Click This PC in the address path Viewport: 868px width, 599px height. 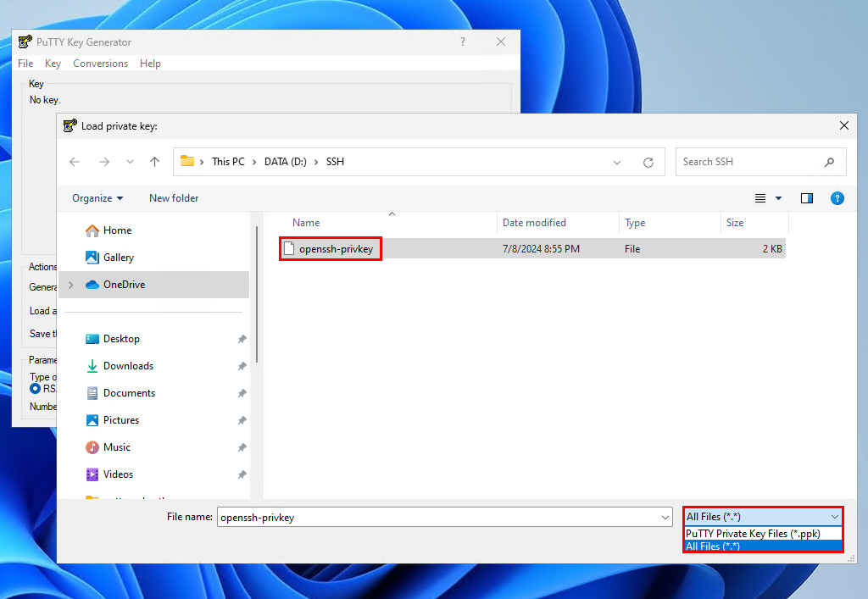228,162
